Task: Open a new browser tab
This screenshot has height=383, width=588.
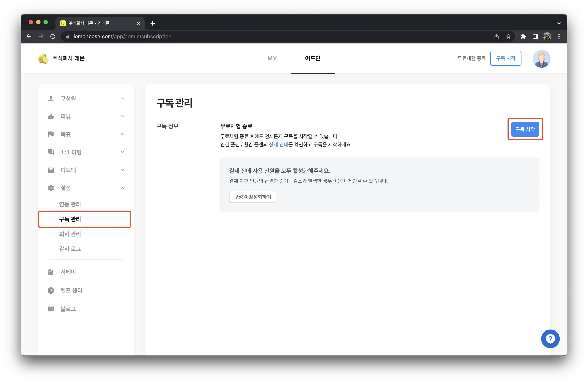Action: click(x=153, y=23)
